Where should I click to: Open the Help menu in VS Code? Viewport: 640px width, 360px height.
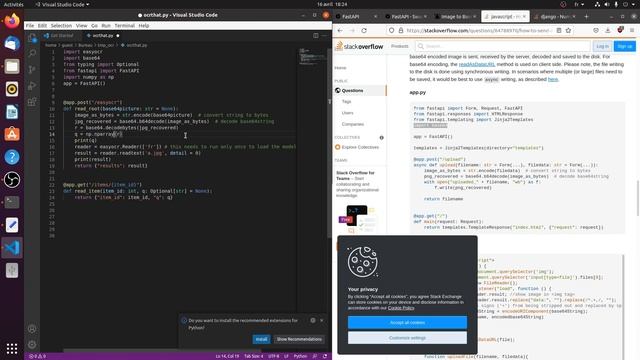pos(144,26)
